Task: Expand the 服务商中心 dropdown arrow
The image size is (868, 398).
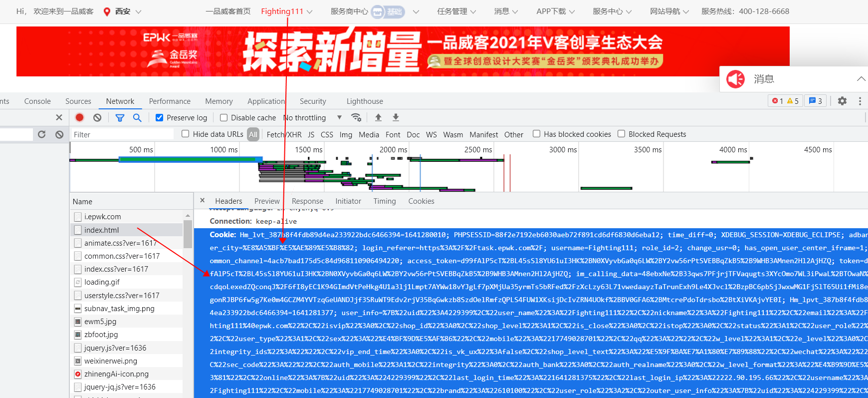Action: (x=416, y=11)
